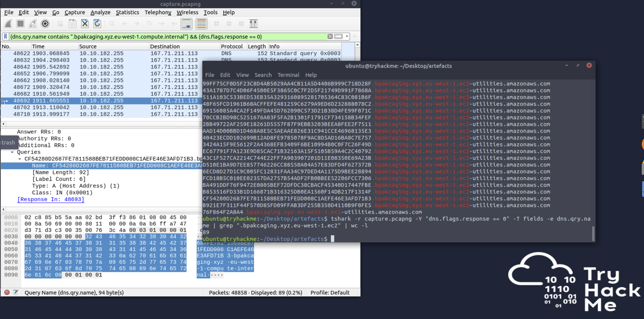Open Wireshark Statistics menu
This screenshot has height=319, width=644.
127,12
